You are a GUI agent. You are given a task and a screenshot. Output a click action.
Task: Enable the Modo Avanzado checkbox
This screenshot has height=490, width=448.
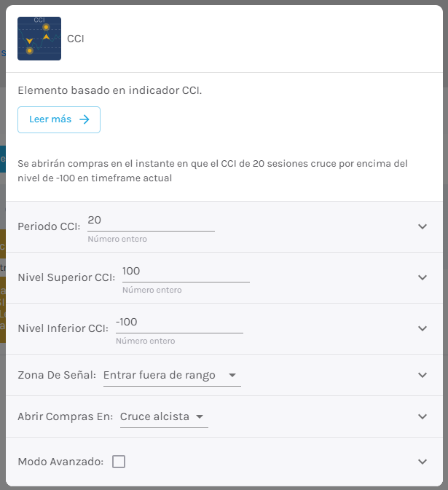(x=119, y=462)
